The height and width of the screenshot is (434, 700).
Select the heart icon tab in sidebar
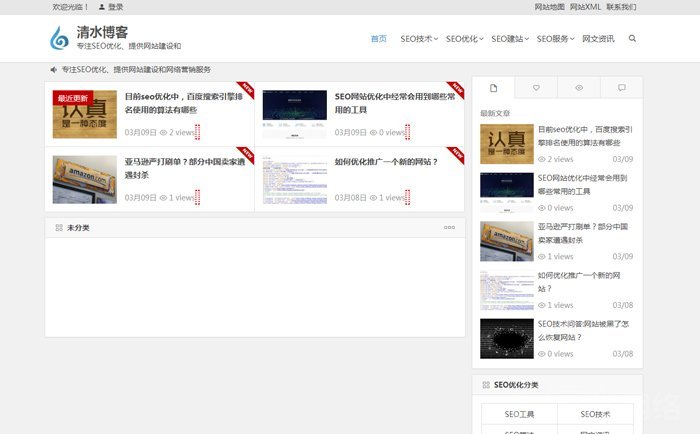[x=536, y=88]
